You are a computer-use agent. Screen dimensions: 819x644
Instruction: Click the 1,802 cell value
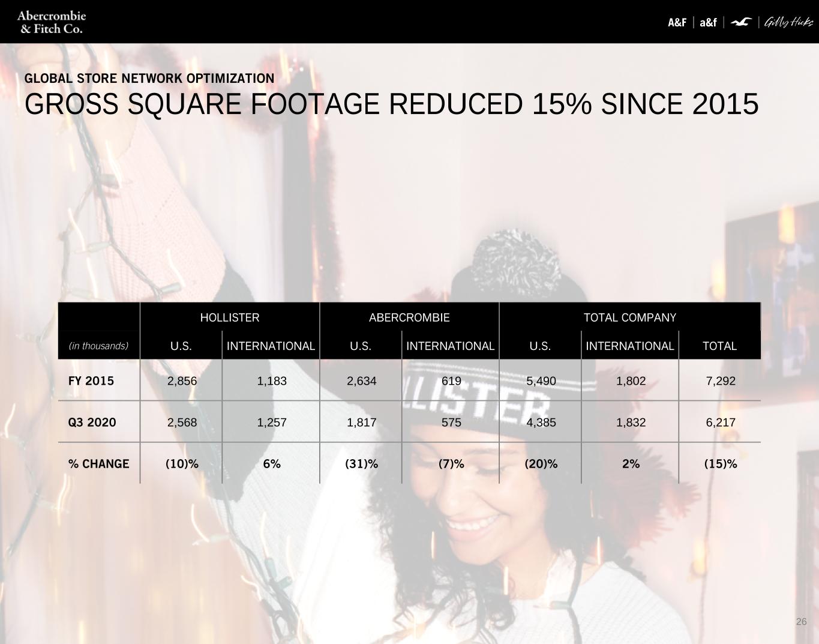[x=631, y=381]
